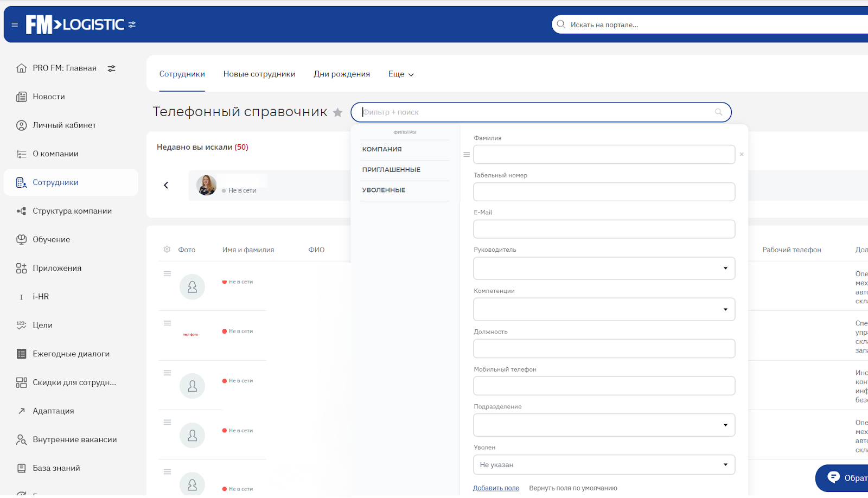Screen dimensions: 868x498
Task: Open the Уволен dropdown showing Не указан
Action: (604, 465)
